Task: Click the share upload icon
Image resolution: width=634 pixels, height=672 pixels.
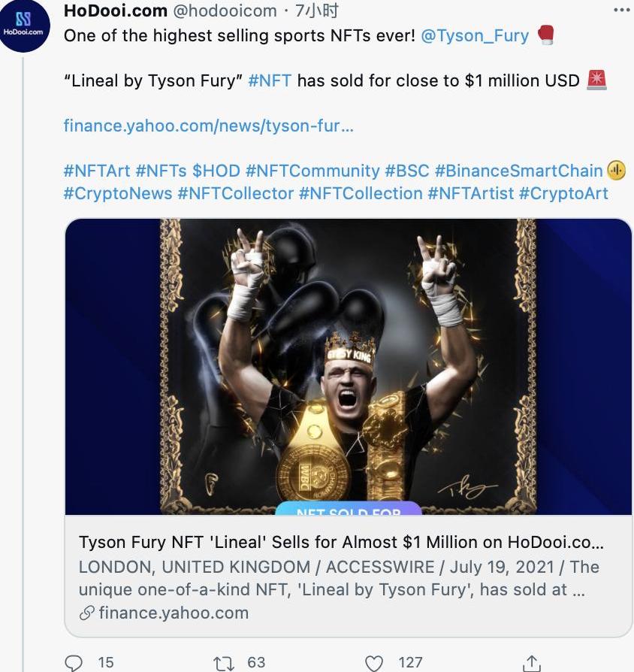Action: tap(530, 662)
